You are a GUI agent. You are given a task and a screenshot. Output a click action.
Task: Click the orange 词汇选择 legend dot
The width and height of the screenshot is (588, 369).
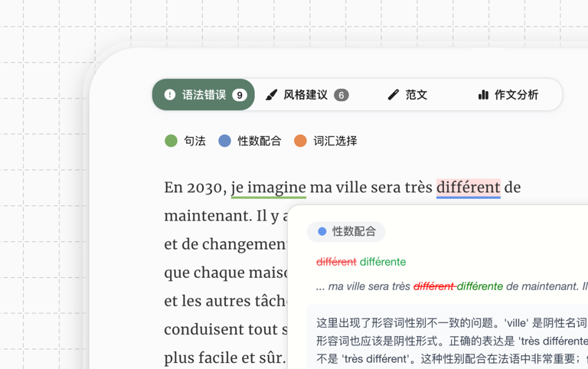pyautogui.click(x=300, y=141)
